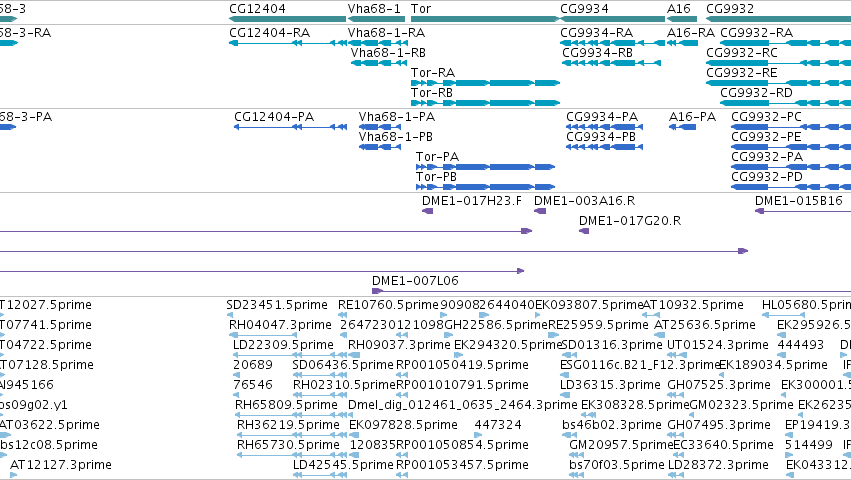Screen dimensions: 851x480
Task: Select the Vha68-1 gene label
Action: (374, 9)
